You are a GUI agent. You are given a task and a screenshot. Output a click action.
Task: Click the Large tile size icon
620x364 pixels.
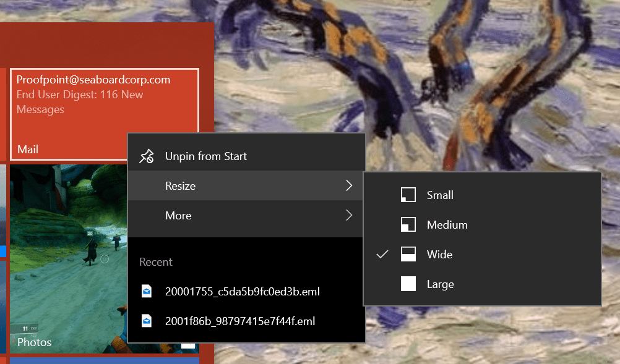(408, 284)
